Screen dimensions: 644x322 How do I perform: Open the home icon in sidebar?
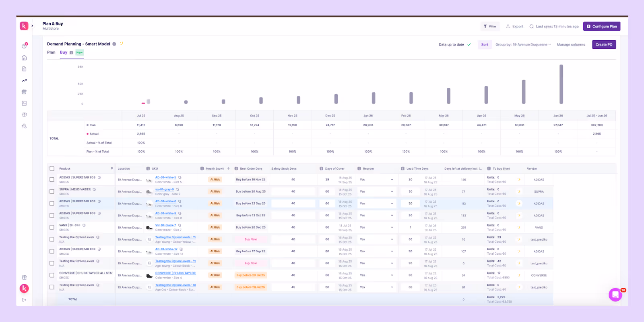coord(24,58)
